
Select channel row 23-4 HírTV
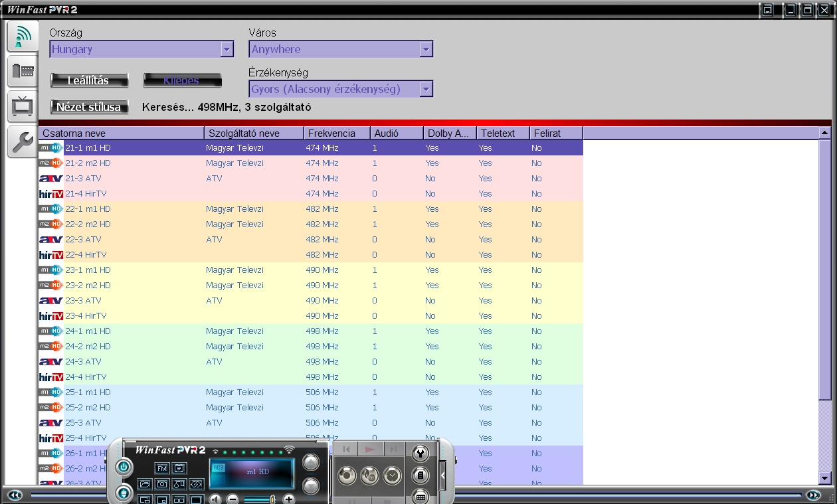[311, 315]
